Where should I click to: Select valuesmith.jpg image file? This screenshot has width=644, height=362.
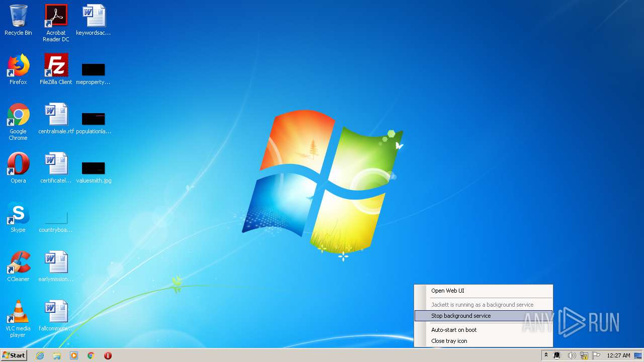click(94, 172)
